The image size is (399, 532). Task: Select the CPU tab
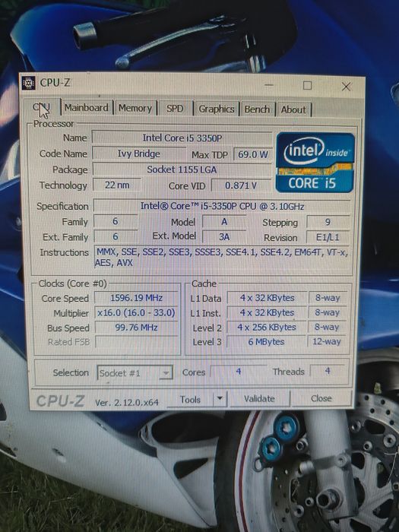click(x=42, y=108)
